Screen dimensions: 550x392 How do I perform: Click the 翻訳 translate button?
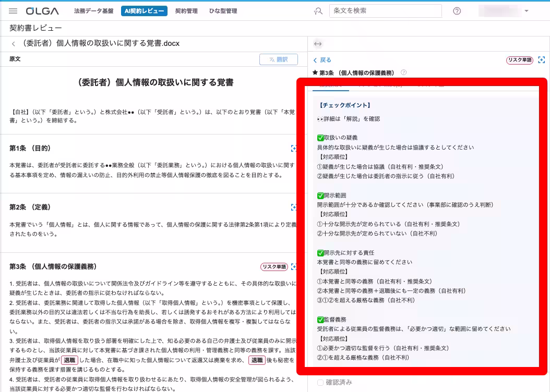pyautogui.click(x=280, y=59)
